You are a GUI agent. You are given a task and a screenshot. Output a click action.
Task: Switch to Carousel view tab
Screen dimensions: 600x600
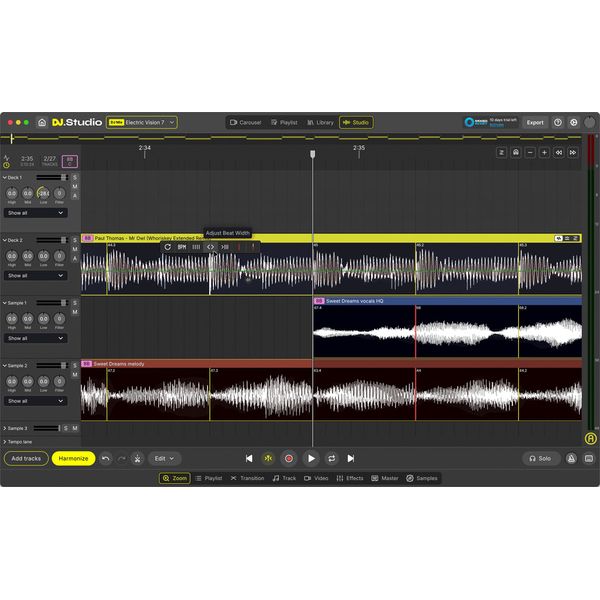246,122
